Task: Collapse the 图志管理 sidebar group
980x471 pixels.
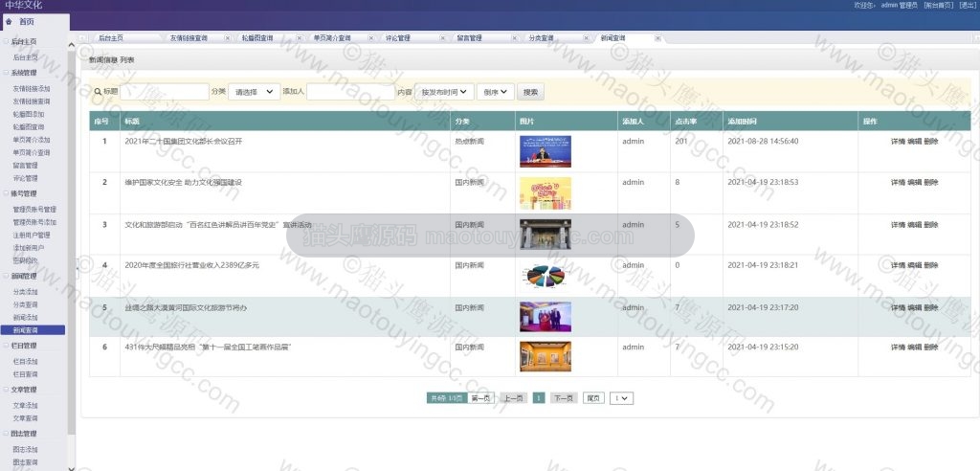Action: 6,434
